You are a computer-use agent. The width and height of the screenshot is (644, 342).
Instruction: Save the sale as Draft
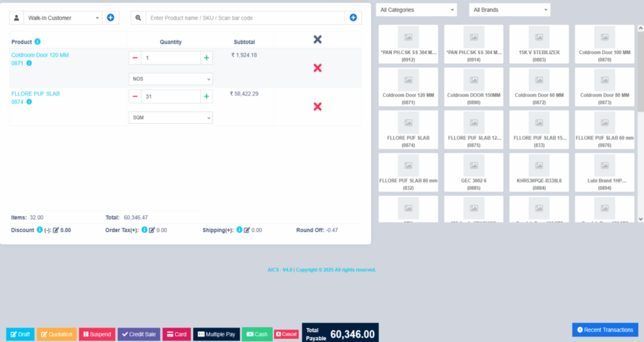pos(20,334)
